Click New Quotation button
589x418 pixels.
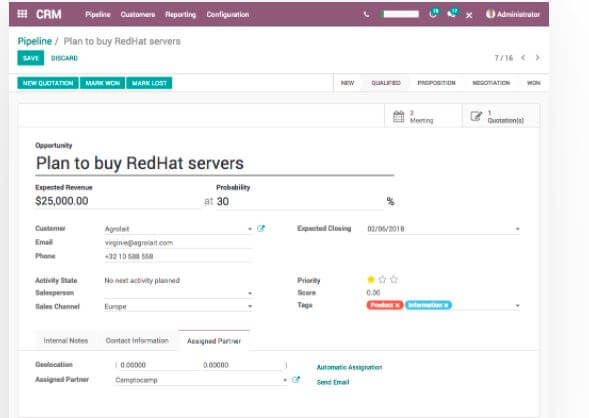pyautogui.click(x=48, y=83)
